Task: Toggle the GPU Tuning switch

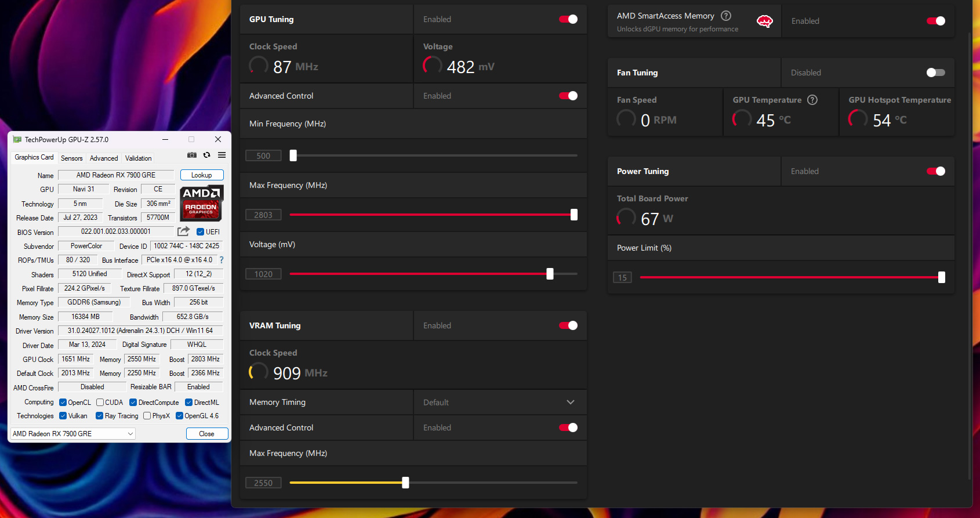Action: coord(568,19)
